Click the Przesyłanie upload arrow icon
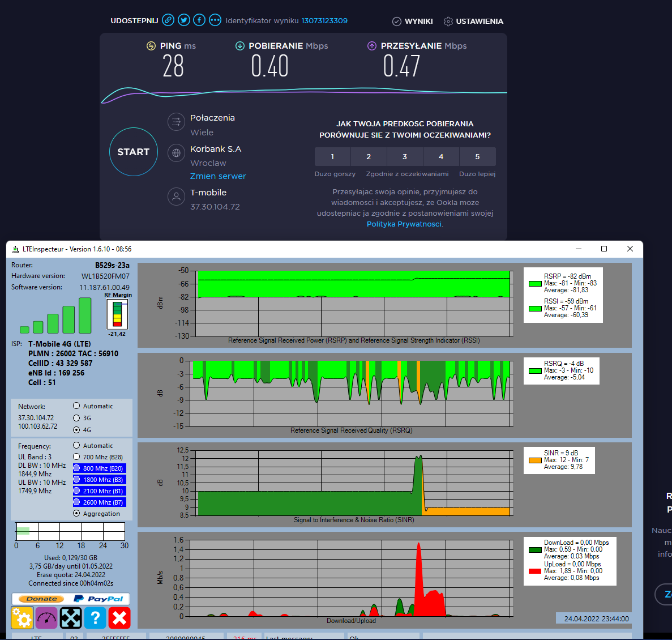 click(x=372, y=46)
